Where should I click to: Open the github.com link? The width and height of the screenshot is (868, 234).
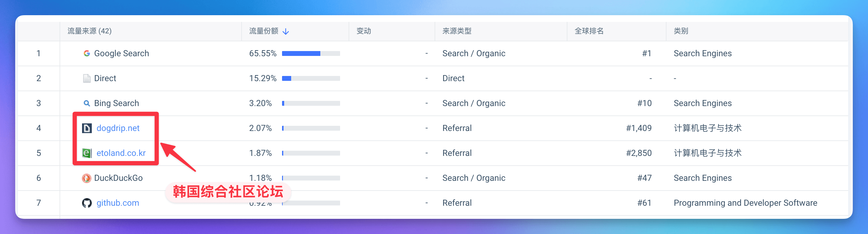(118, 203)
